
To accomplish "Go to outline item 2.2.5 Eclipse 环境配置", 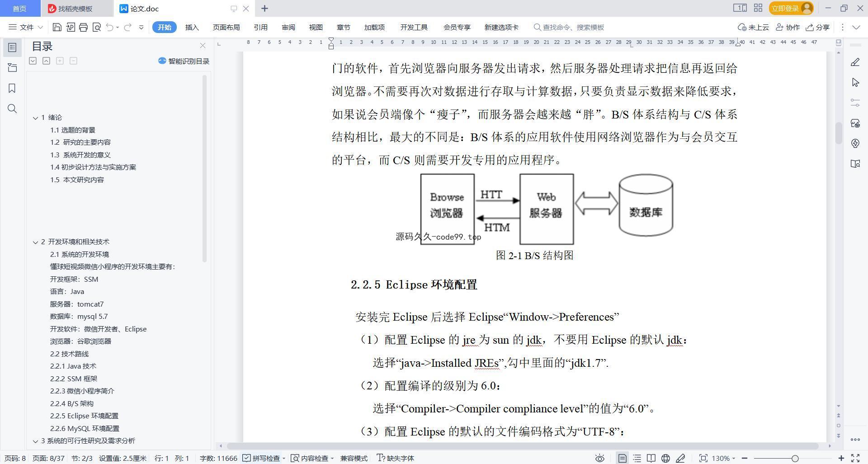I will [84, 416].
